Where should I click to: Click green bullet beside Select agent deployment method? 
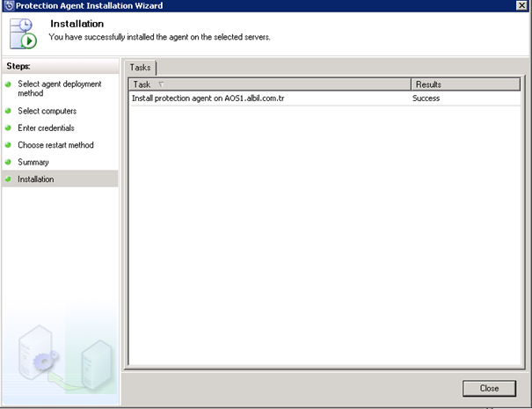(x=8, y=84)
